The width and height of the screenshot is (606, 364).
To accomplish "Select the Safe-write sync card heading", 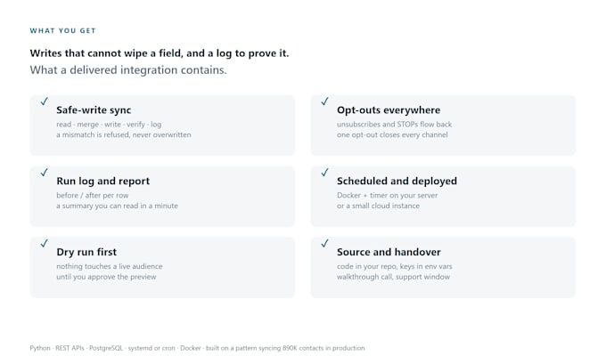I will pyautogui.click(x=94, y=110).
